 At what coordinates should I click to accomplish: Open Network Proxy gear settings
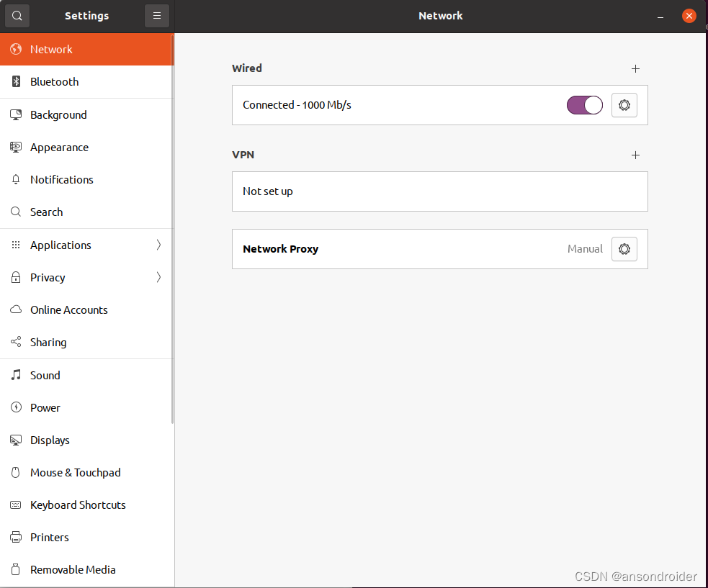coord(624,249)
